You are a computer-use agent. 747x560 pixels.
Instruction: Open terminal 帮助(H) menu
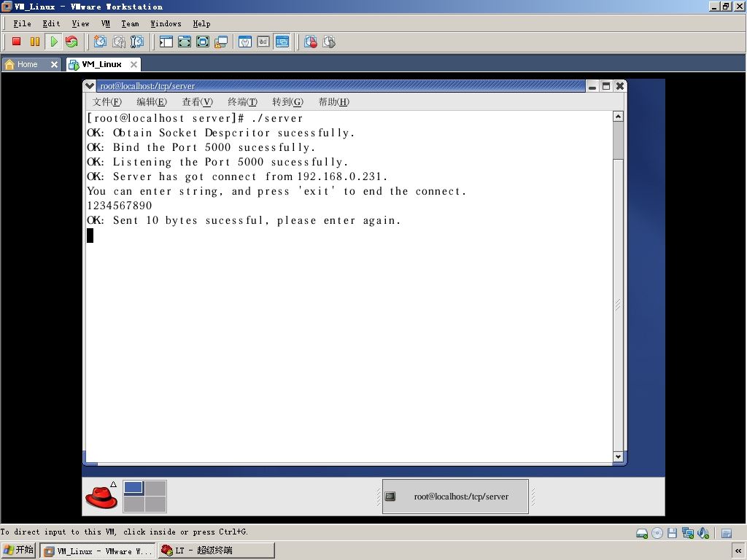pyautogui.click(x=333, y=102)
